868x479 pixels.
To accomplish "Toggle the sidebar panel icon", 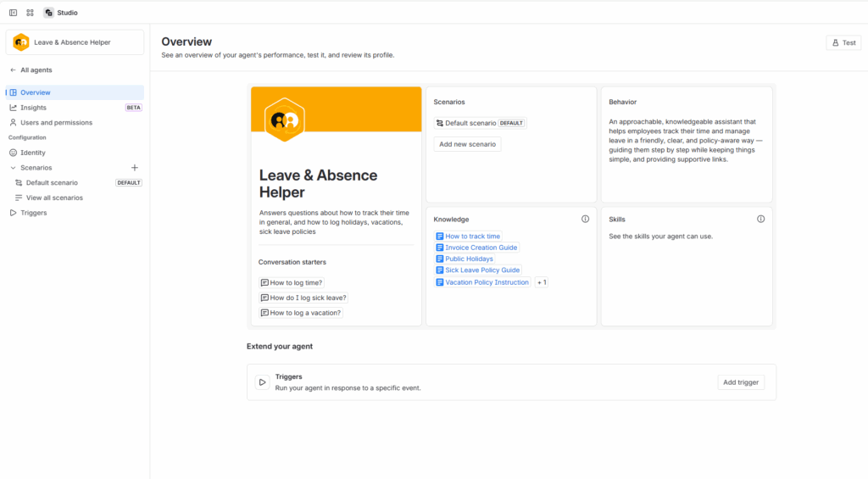I will tap(13, 13).
